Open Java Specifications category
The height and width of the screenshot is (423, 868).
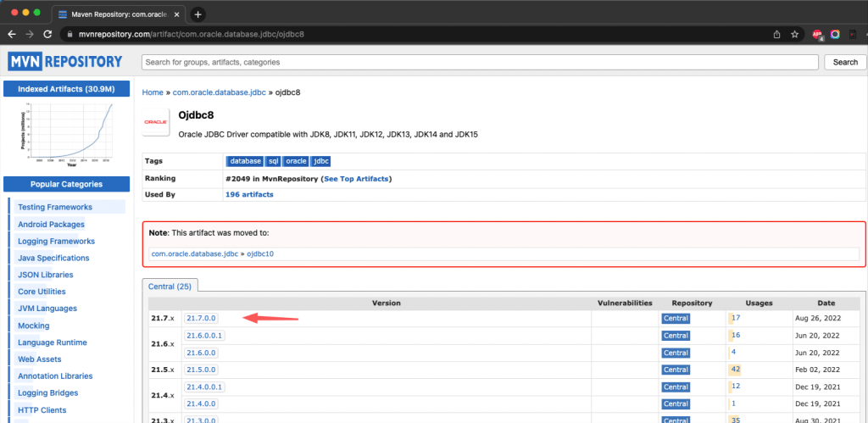coord(53,258)
